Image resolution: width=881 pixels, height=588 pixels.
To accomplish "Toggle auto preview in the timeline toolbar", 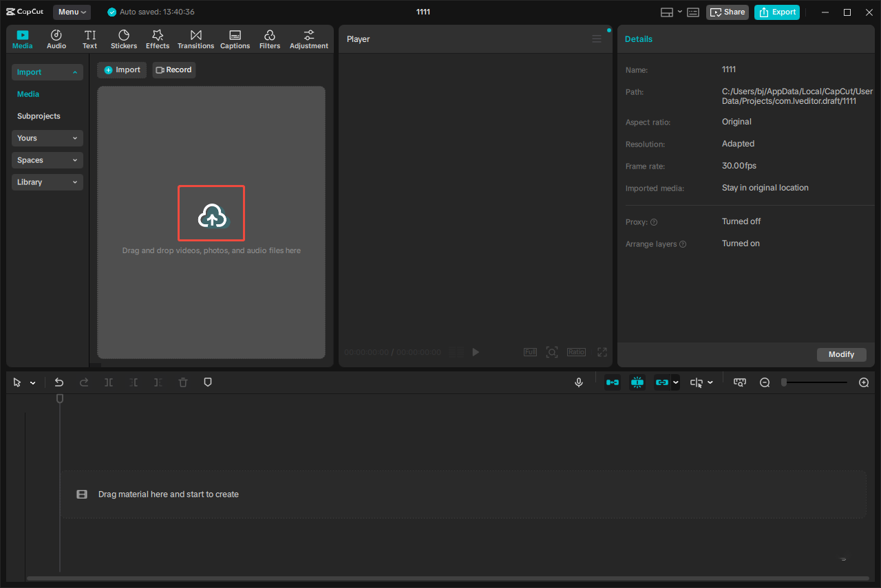I will (637, 382).
